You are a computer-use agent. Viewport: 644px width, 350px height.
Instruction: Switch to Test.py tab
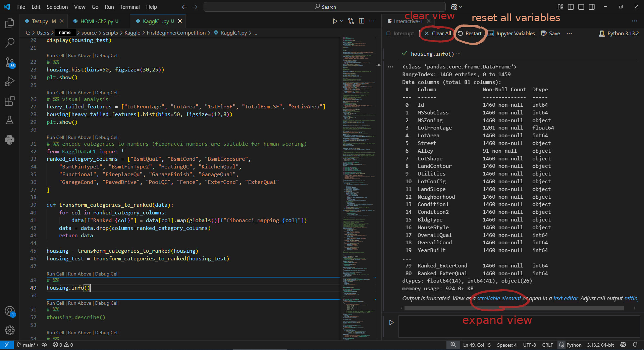click(x=40, y=21)
